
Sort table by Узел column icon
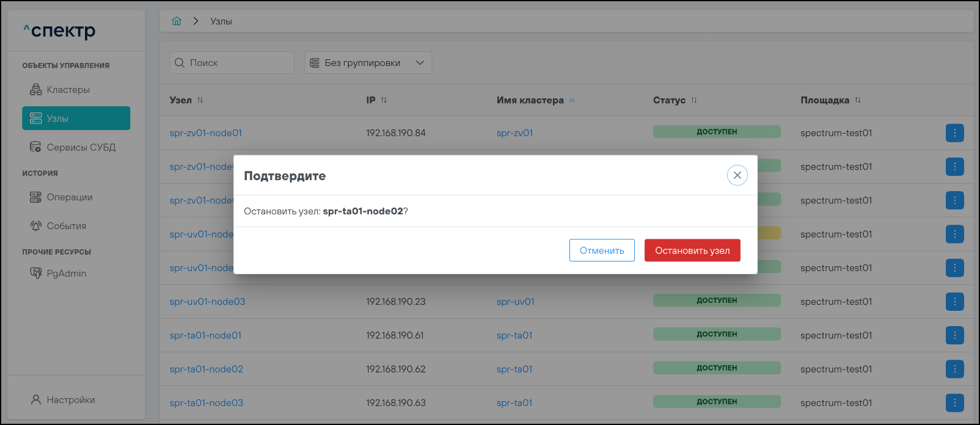200,100
